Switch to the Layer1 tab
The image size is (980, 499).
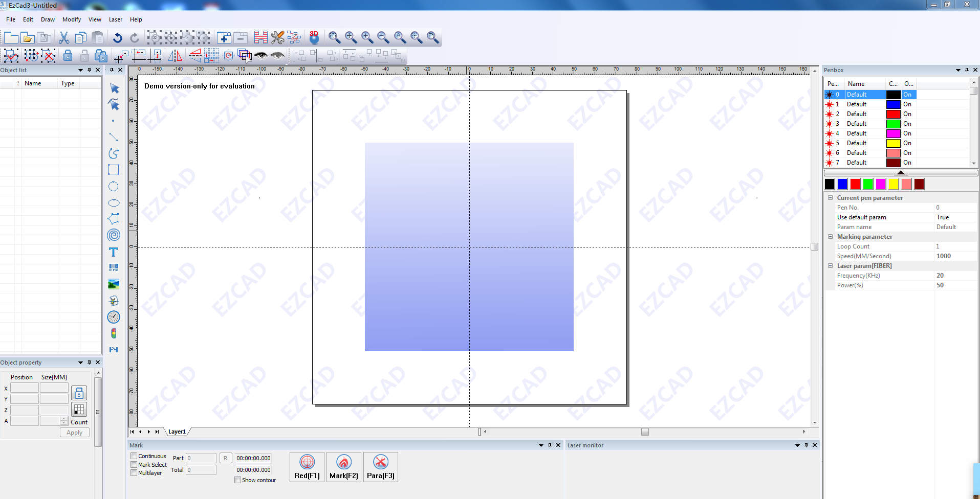(177, 431)
